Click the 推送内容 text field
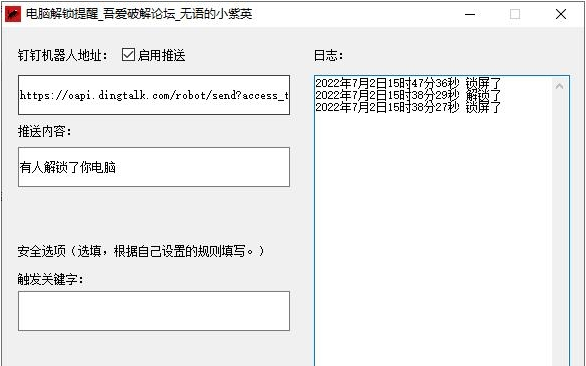 click(154, 167)
